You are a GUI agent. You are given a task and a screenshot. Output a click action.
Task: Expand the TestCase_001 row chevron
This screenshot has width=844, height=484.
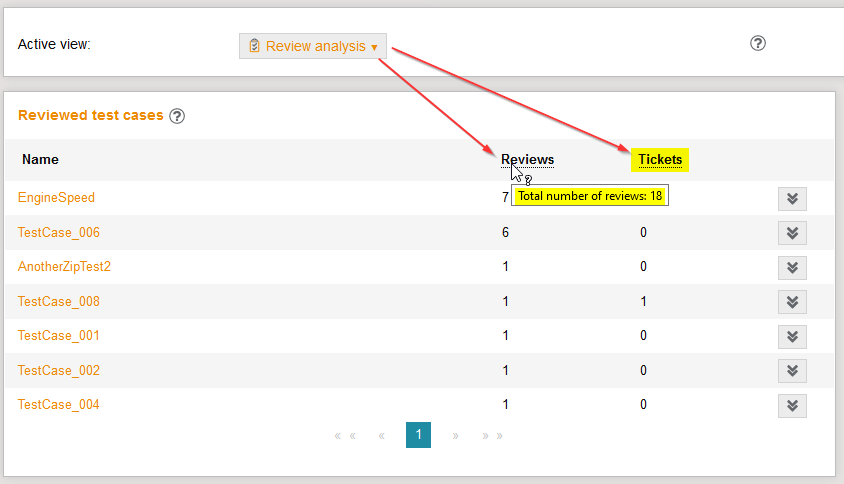pyautogui.click(x=792, y=336)
